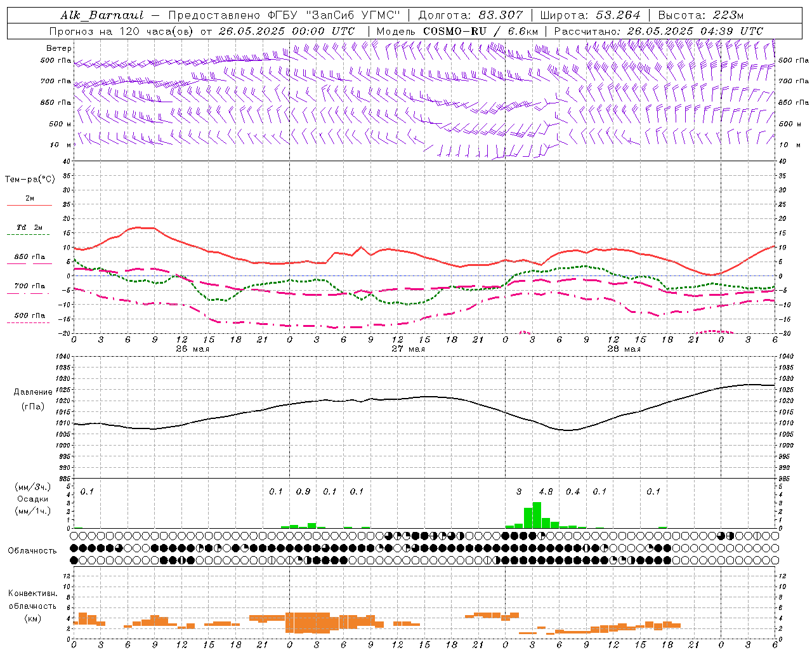
Task: Click the 'Td 2м' dew point legend entry
Action: [29, 227]
